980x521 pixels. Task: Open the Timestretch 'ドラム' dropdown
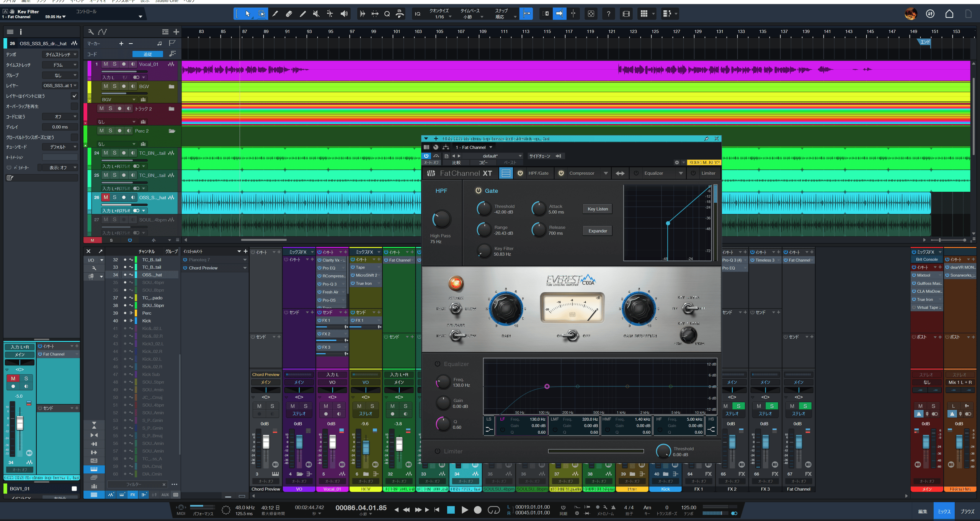(60, 65)
